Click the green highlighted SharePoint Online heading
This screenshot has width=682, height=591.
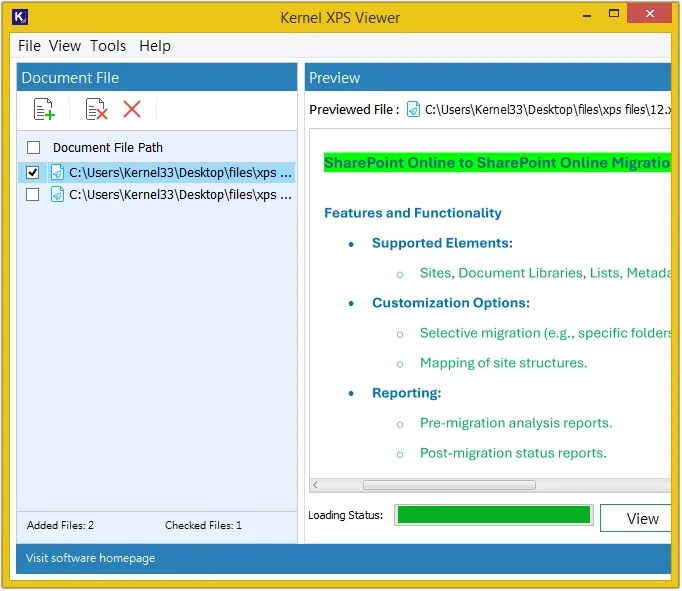497,163
